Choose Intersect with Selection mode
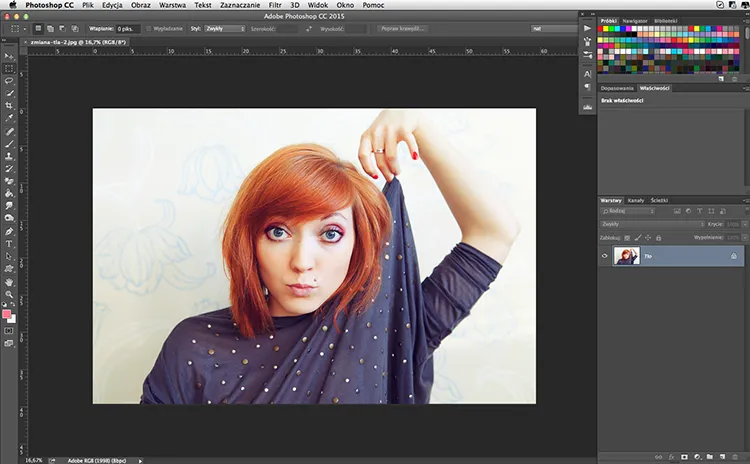Screen dimensions: 750x464 (x=75, y=29)
